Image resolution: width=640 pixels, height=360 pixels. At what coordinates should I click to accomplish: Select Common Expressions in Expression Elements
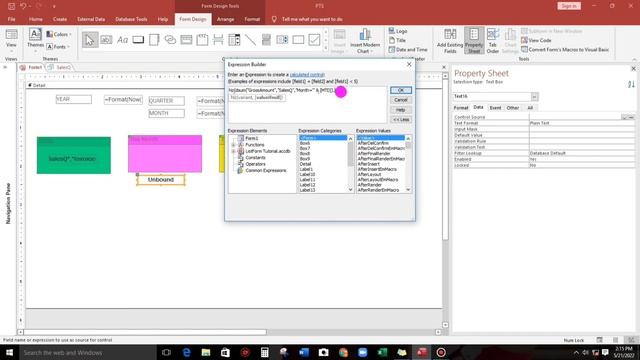click(x=266, y=171)
